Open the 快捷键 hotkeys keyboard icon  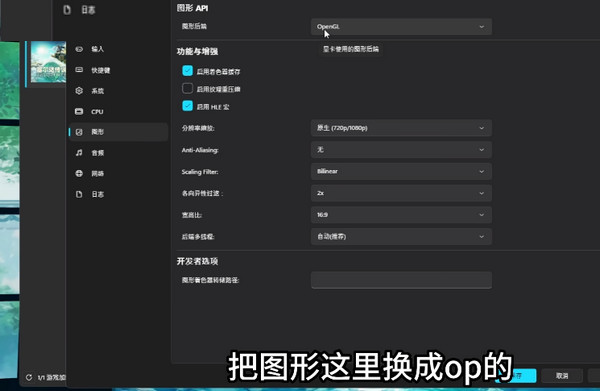[x=79, y=70]
